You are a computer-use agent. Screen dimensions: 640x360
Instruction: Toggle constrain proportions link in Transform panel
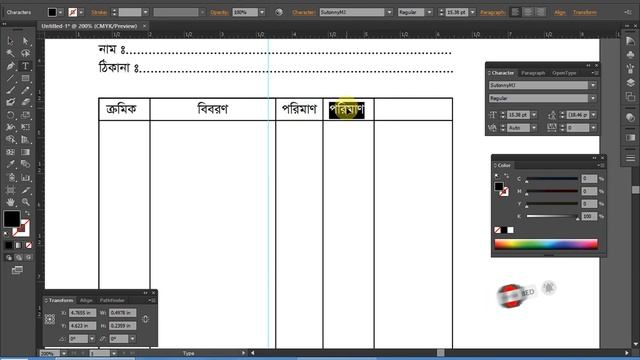pyautogui.click(x=146, y=319)
